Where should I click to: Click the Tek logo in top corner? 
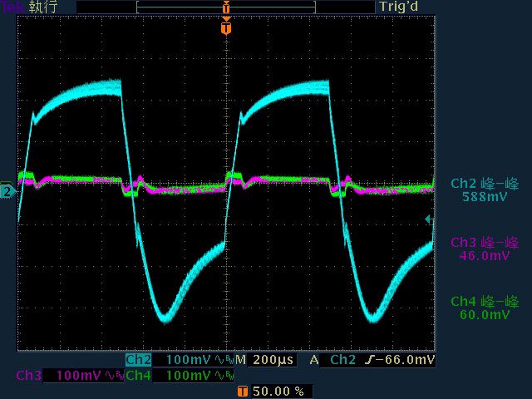coord(12,7)
